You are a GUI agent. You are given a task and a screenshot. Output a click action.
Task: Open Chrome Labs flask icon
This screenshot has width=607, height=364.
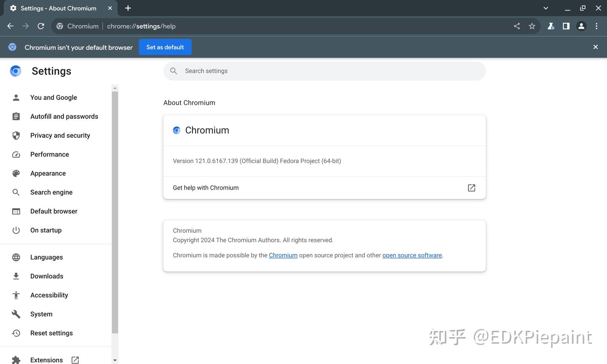click(551, 26)
